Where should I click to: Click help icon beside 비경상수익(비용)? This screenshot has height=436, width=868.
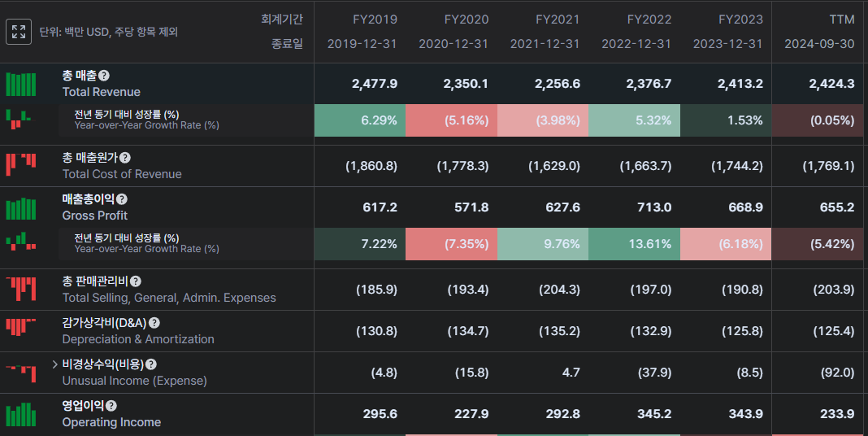pyautogui.click(x=150, y=364)
